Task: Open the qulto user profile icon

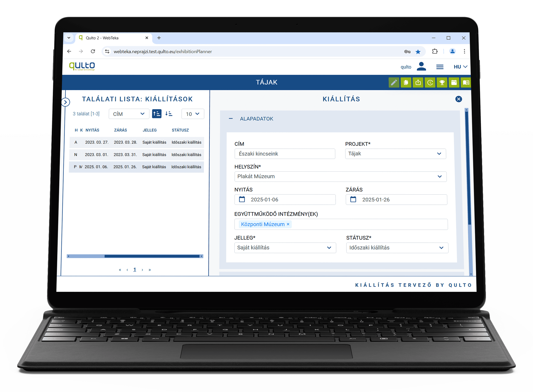Action: coord(421,67)
